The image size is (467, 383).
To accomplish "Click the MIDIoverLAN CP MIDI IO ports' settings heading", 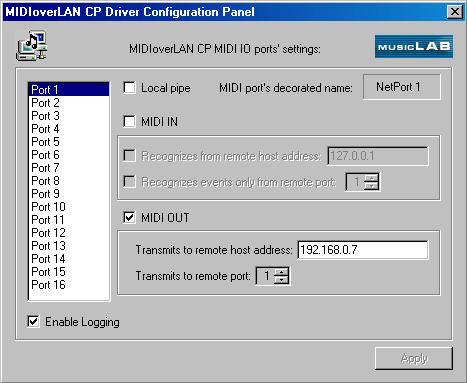I will 225,49.
